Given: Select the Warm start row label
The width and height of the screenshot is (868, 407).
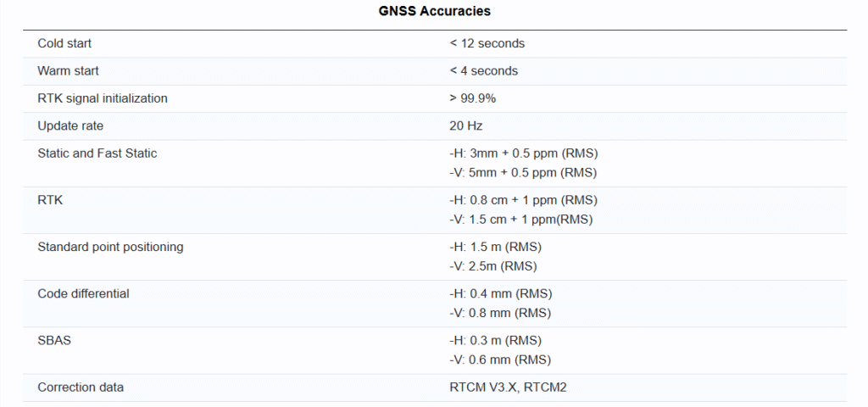Looking at the screenshot, I should (68, 71).
